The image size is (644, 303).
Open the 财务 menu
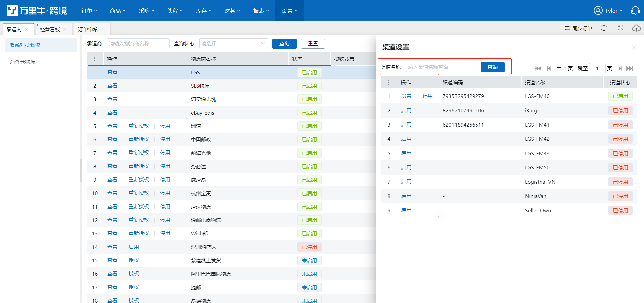pos(232,11)
